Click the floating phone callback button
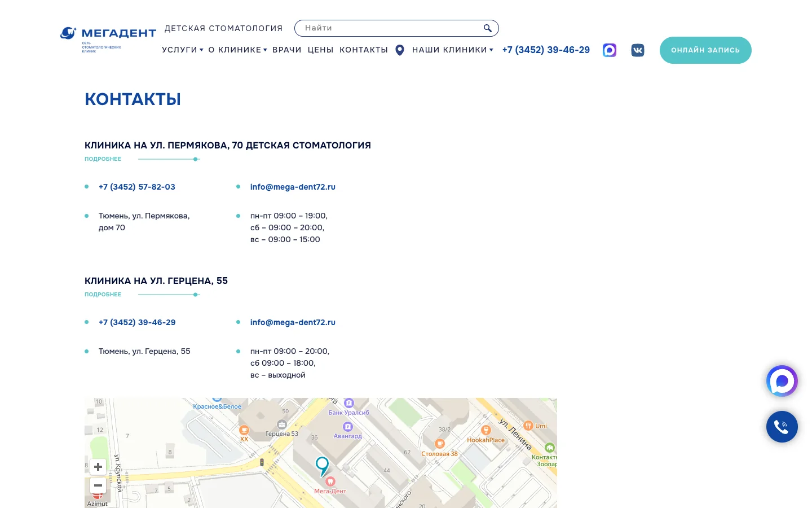812x508 pixels. 782,427
